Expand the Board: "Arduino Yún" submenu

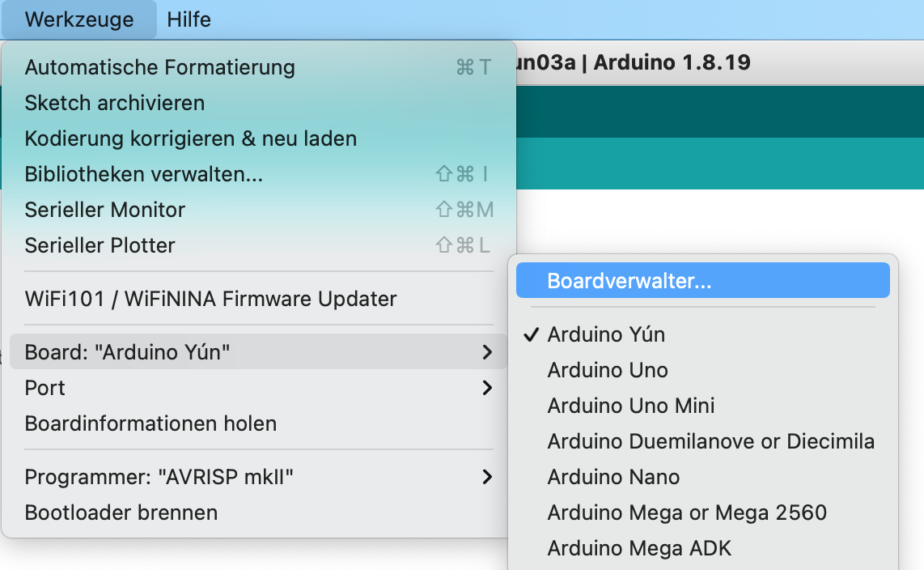point(259,352)
